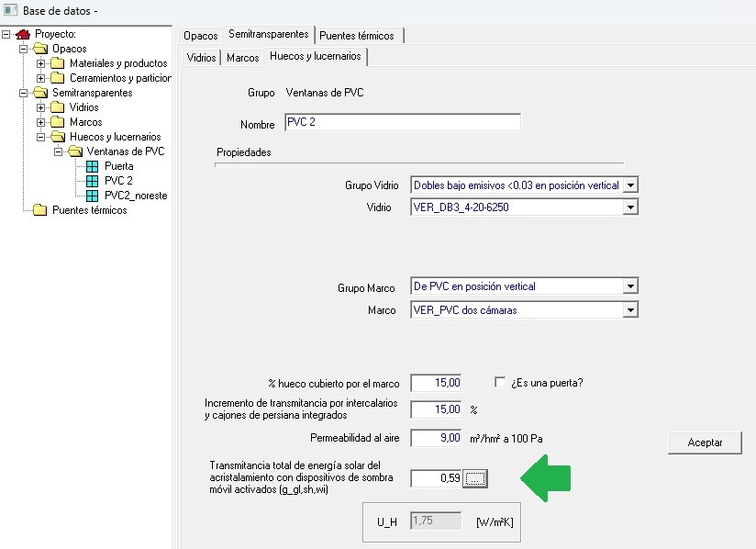756x549 pixels.
Task: Click the Aceptar button
Action: [705, 443]
